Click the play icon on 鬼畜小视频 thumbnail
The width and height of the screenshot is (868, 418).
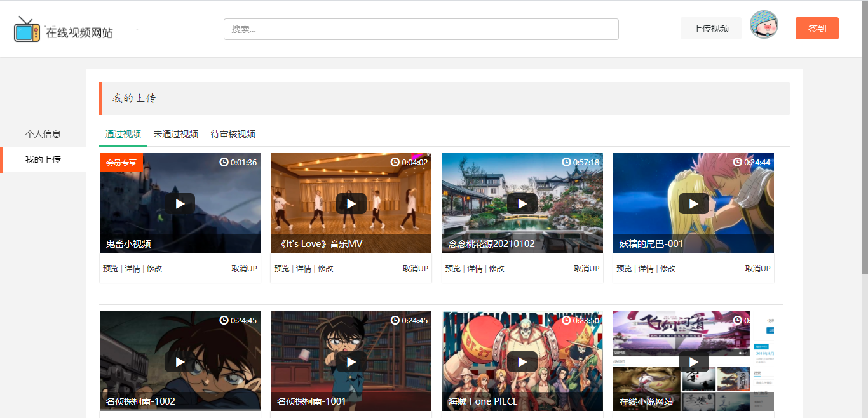(180, 203)
